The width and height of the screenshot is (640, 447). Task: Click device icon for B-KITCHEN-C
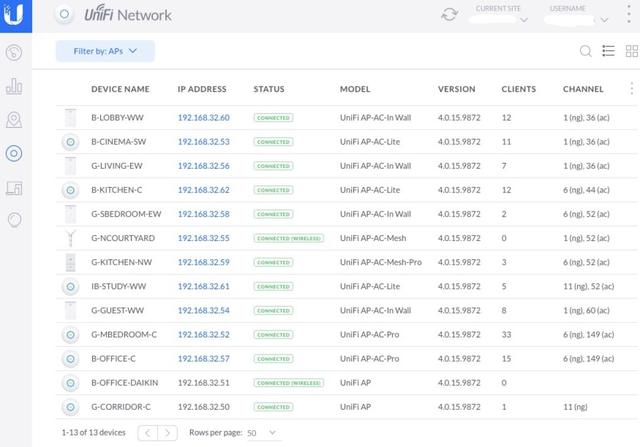pyautogui.click(x=70, y=190)
